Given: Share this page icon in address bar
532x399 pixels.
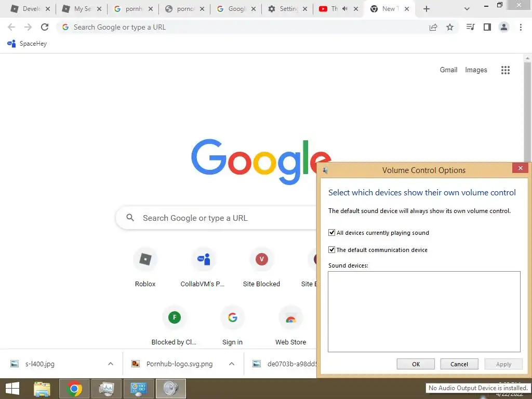Looking at the screenshot, I should click(433, 27).
